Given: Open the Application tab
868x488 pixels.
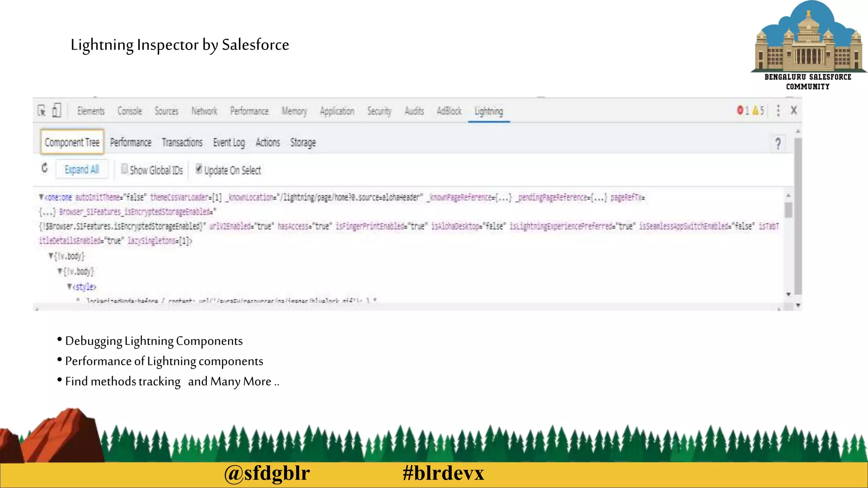Looking at the screenshot, I should [337, 111].
